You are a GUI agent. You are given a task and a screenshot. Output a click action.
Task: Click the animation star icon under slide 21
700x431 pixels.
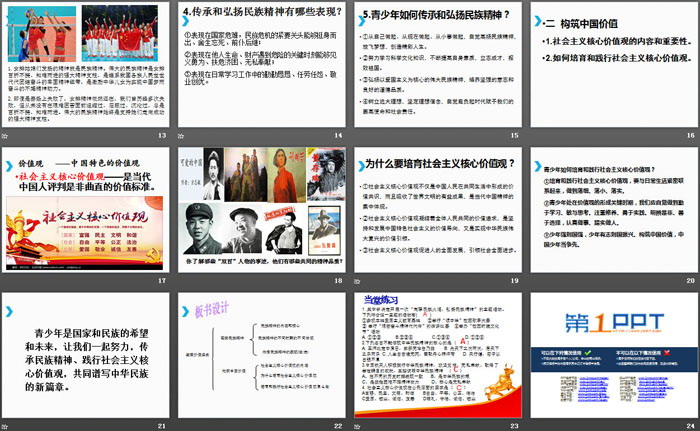point(4,427)
